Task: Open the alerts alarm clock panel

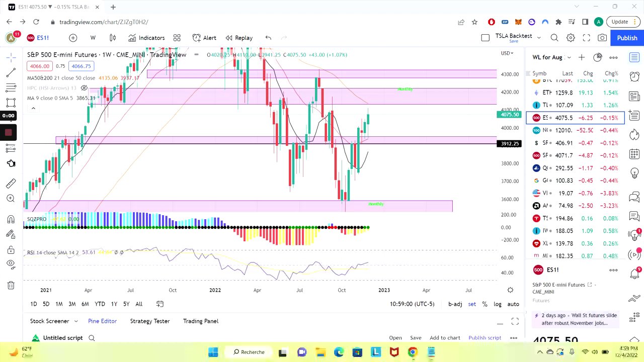Action: point(634,76)
